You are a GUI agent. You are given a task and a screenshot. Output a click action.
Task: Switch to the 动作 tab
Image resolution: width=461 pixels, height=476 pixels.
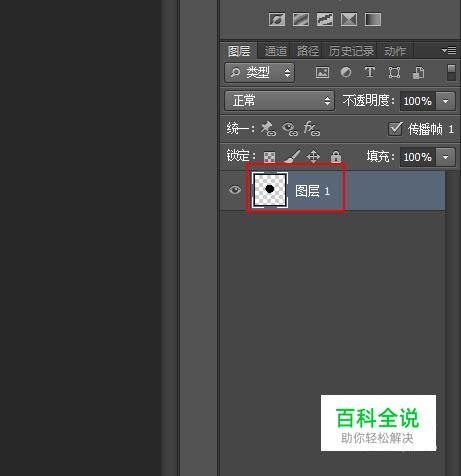(x=395, y=51)
